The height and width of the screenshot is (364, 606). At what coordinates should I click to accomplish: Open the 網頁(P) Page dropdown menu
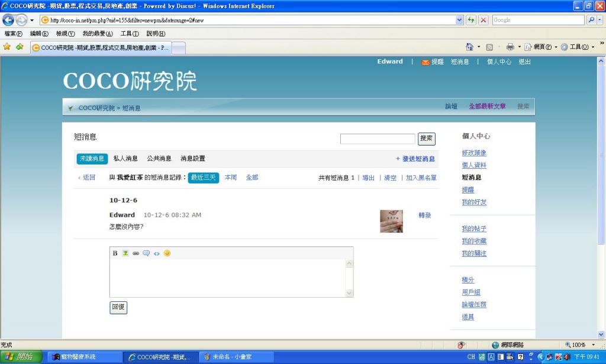point(541,47)
